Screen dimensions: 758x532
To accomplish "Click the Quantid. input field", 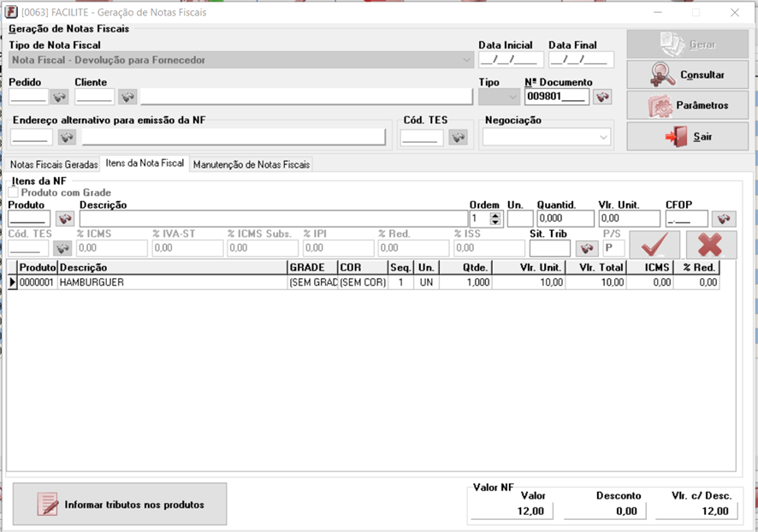I will coord(566,219).
